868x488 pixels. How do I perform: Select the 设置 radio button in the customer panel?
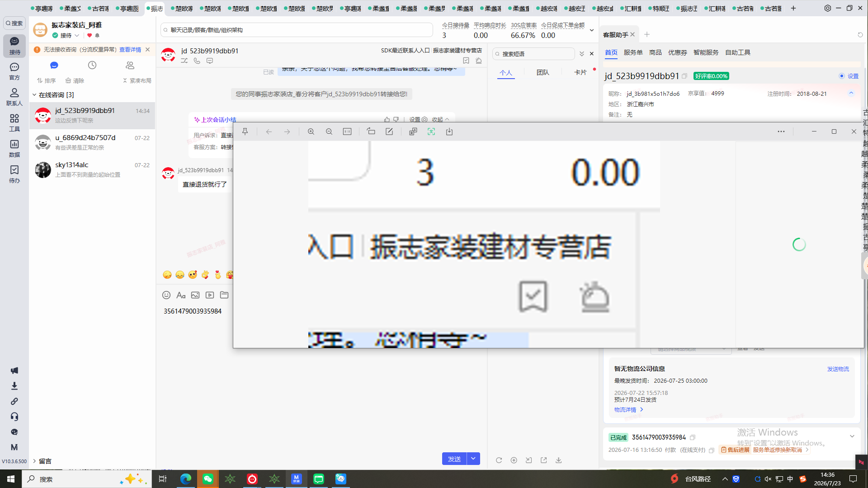click(x=842, y=76)
